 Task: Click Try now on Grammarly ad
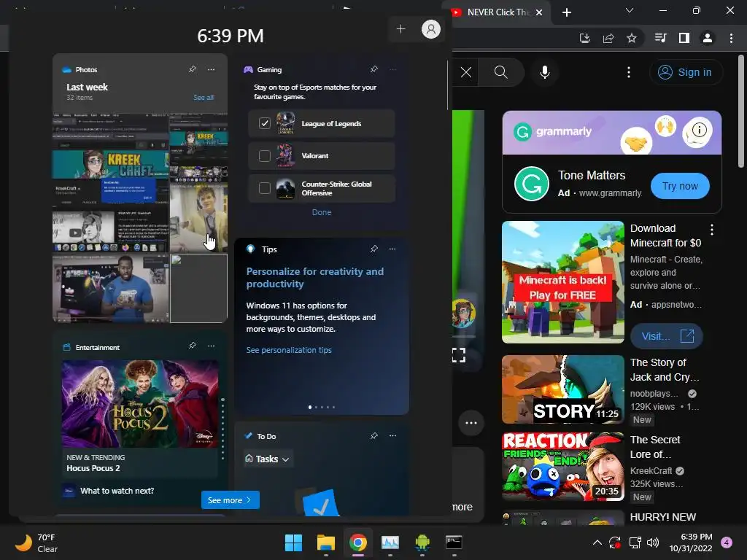(680, 186)
